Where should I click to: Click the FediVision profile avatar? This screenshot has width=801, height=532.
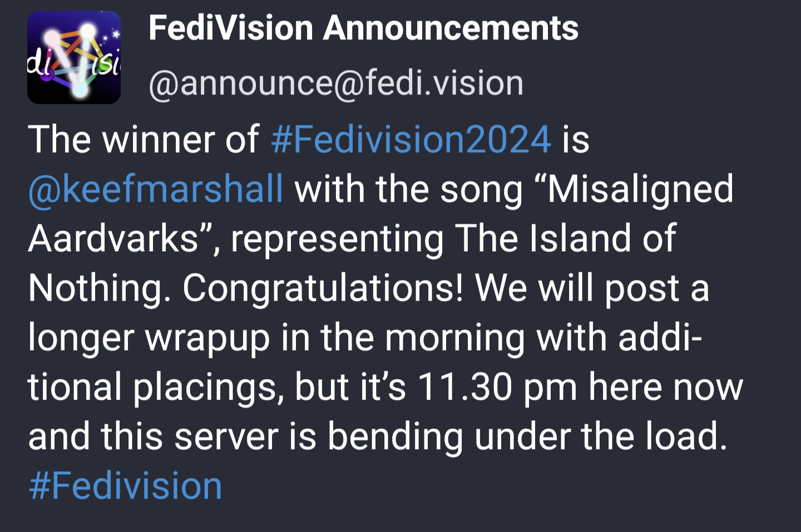[x=74, y=57]
